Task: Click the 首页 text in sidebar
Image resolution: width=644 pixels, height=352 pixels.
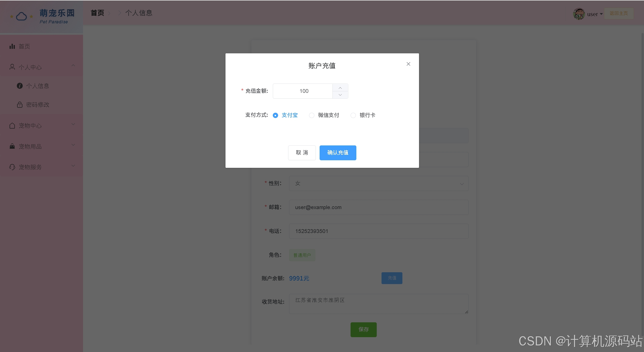Action: 24,47
